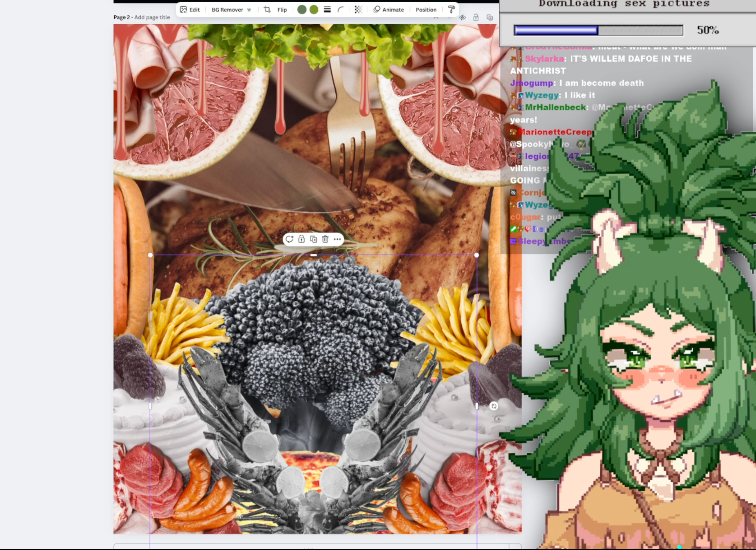
Task: Duplicate the selected element from the floating toolbar
Action: [x=313, y=239]
